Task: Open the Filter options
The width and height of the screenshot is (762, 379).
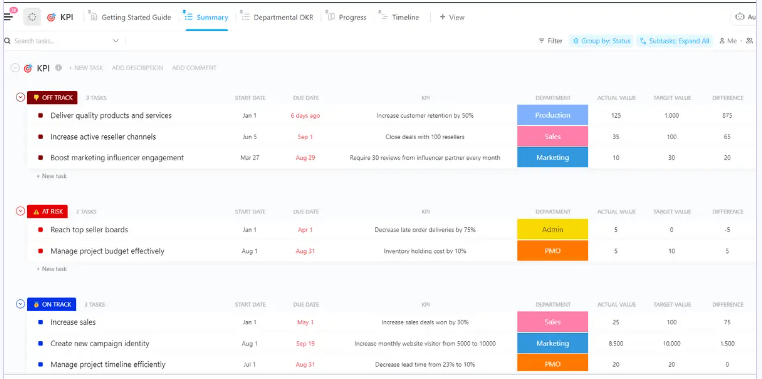Action: (x=550, y=41)
